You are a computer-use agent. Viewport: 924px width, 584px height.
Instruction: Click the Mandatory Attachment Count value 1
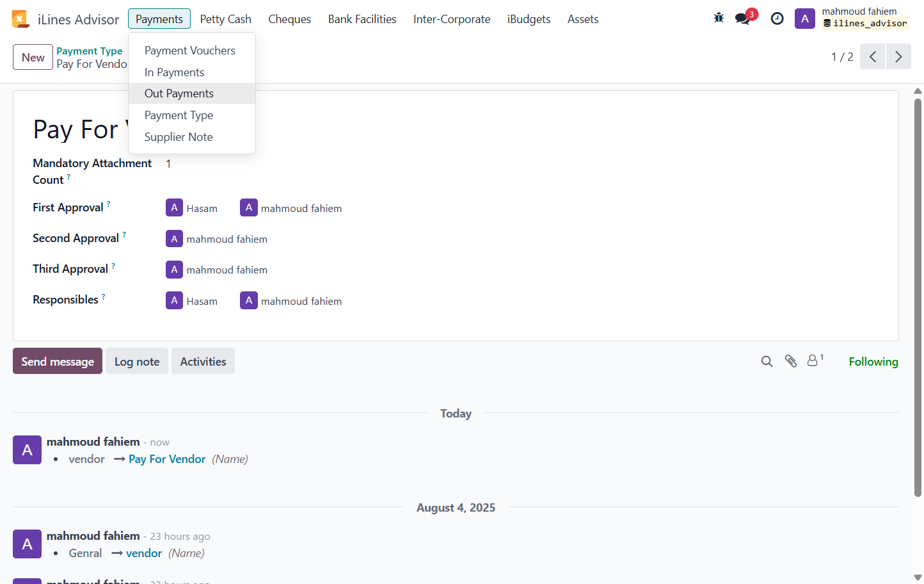point(168,164)
